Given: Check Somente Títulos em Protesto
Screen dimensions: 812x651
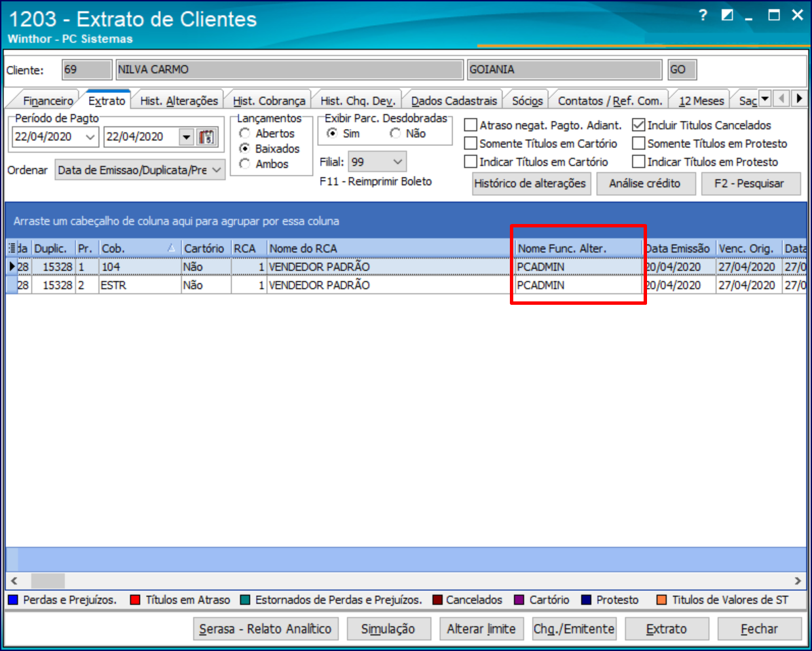Looking at the screenshot, I should tap(638, 143).
